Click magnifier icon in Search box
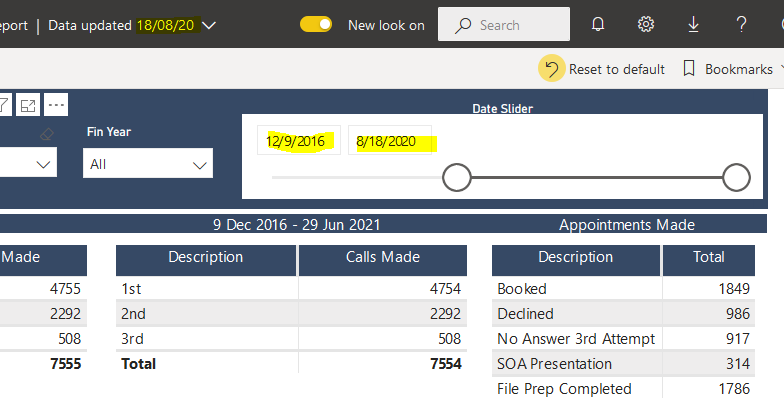Screen dimensions: 784x398 coord(463,25)
